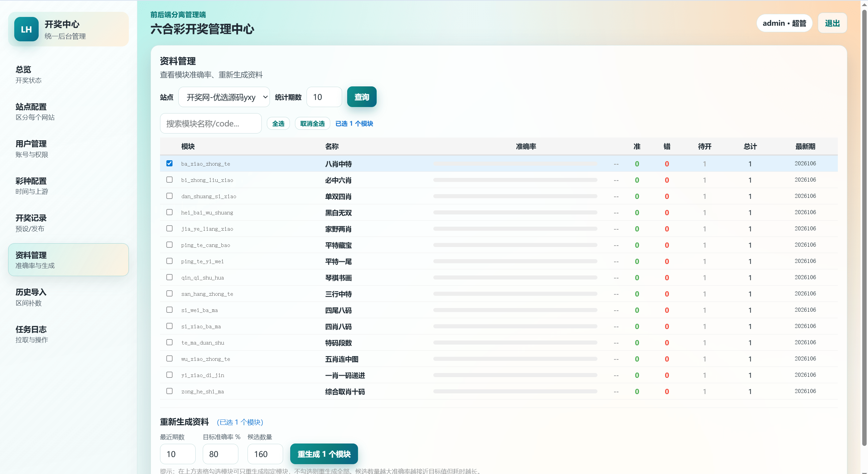Go to 站点配置 sidebar item
Viewport: 868px width, 474px height.
click(68, 112)
